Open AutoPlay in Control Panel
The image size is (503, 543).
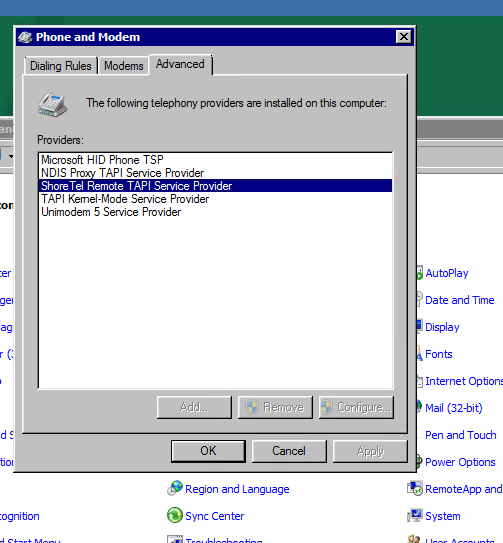pos(447,273)
